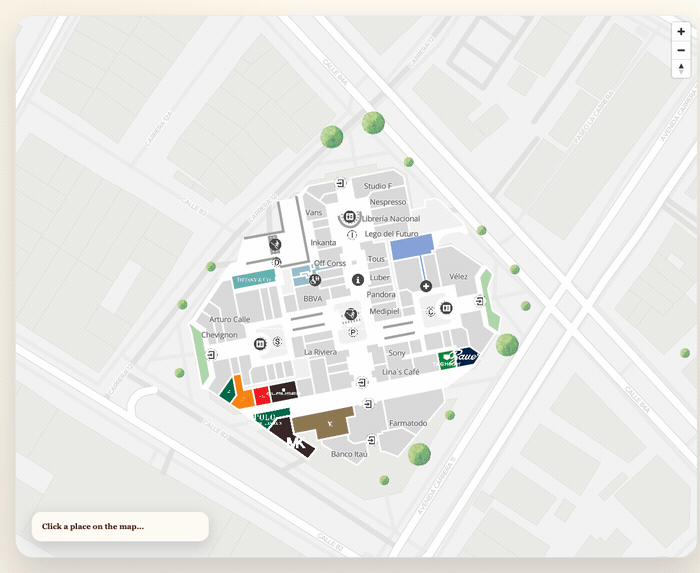The image size is (700, 573).
Task: Select the Vans store label
Action: point(313,212)
